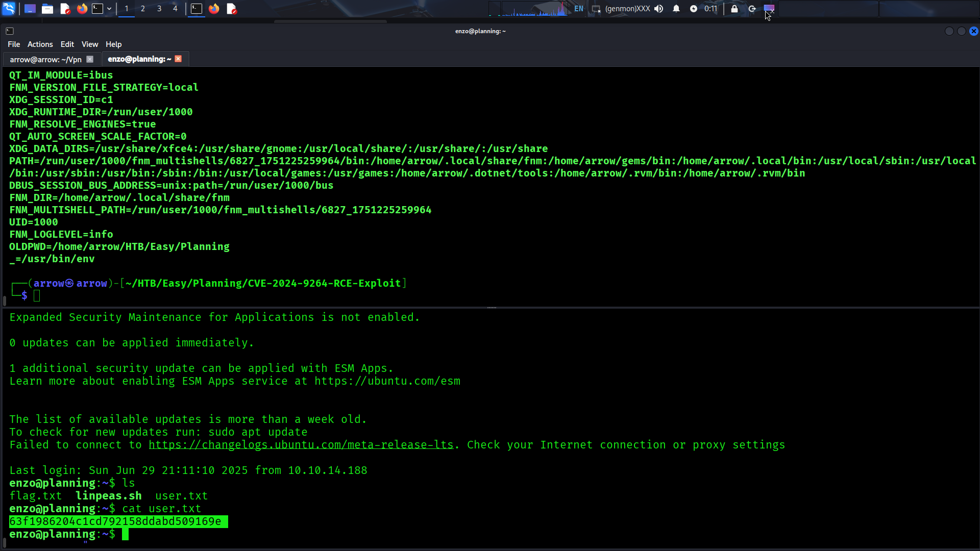
Task: Close the enzo@planning tab
Action: (178, 59)
